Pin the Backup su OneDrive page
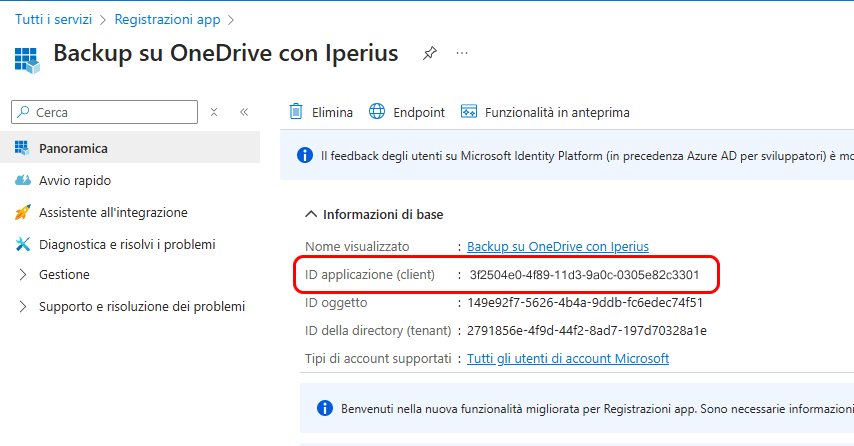The image size is (854, 446). (430, 53)
